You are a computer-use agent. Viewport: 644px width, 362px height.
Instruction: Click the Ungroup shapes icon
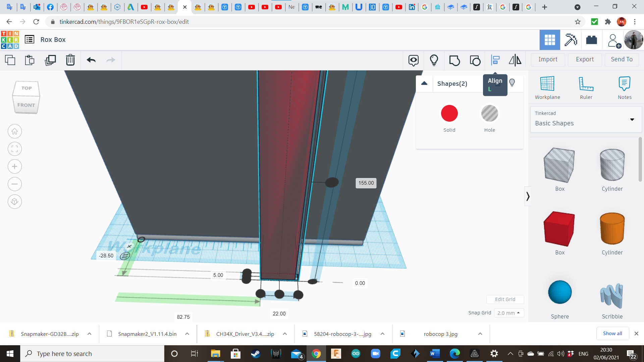tap(475, 60)
